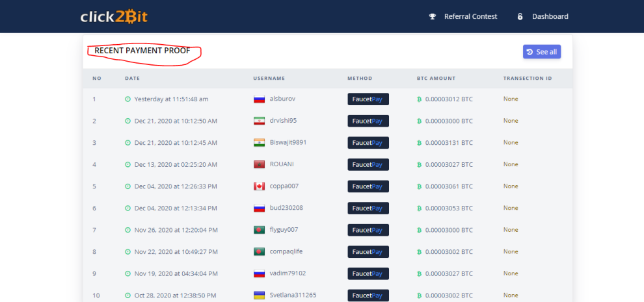This screenshot has height=302, width=644.
Task: Click the Morocco flag next to ROUANI
Action: 259,164
